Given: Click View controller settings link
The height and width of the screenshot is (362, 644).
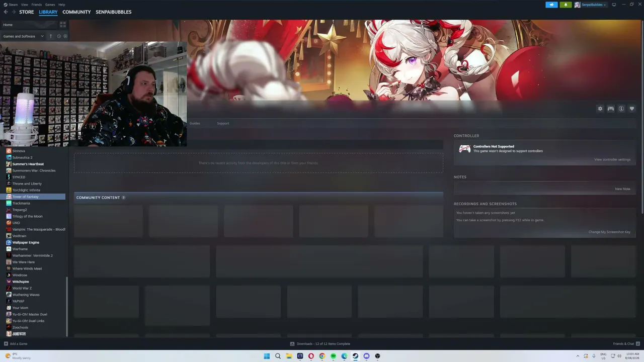Looking at the screenshot, I should pyautogui.click(x=612, y=159).
